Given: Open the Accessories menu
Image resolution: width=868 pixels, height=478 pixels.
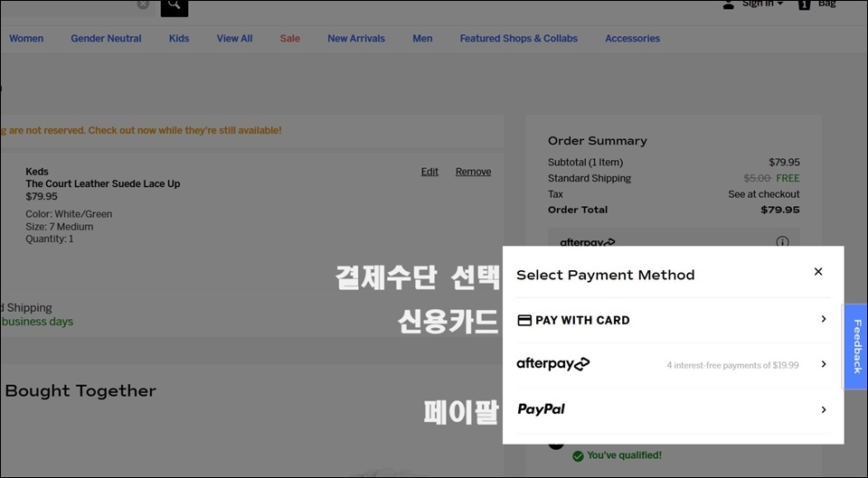Looking at the screenshot, I should pyautogui.click(x=632, y=39).
